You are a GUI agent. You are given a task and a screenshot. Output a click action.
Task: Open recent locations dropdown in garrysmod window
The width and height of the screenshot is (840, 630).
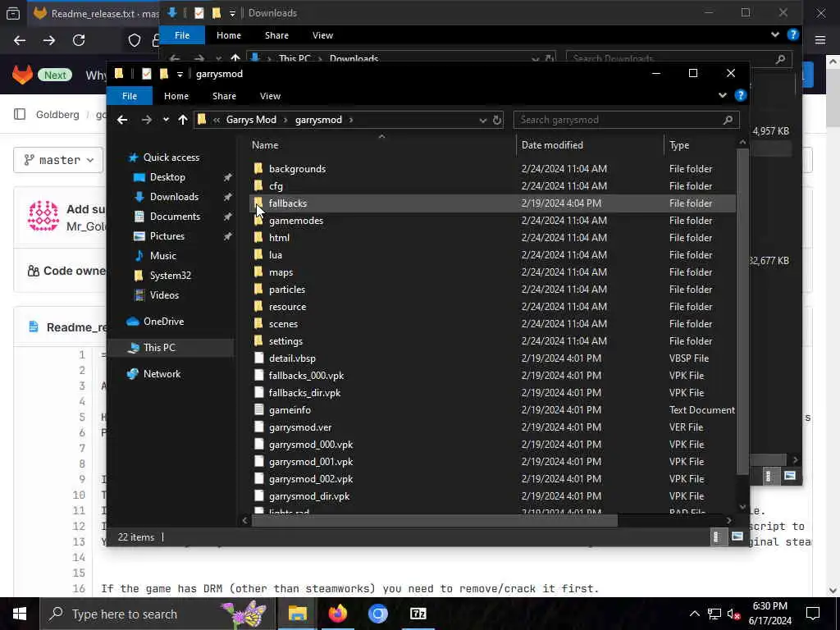pyautogui.click(x=166, y=120)
